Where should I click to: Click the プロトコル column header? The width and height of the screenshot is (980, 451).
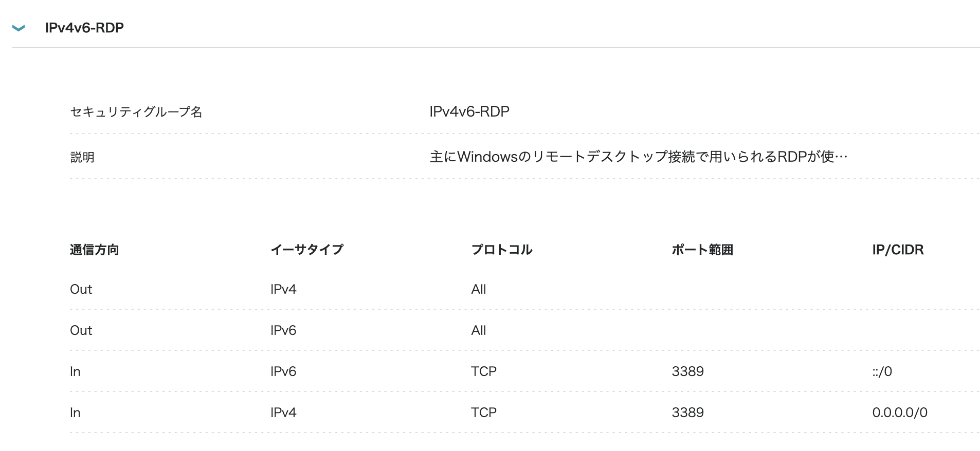coord(502,250)
